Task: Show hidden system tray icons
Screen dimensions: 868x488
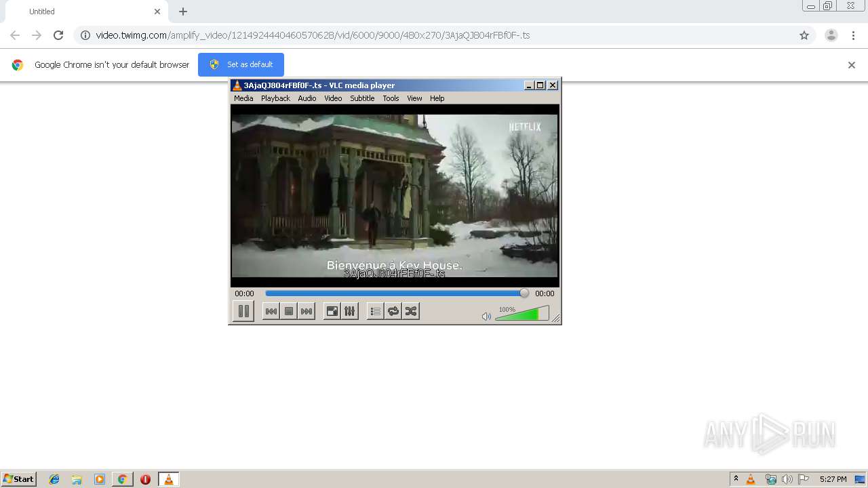Action: [x=736, y=479]
